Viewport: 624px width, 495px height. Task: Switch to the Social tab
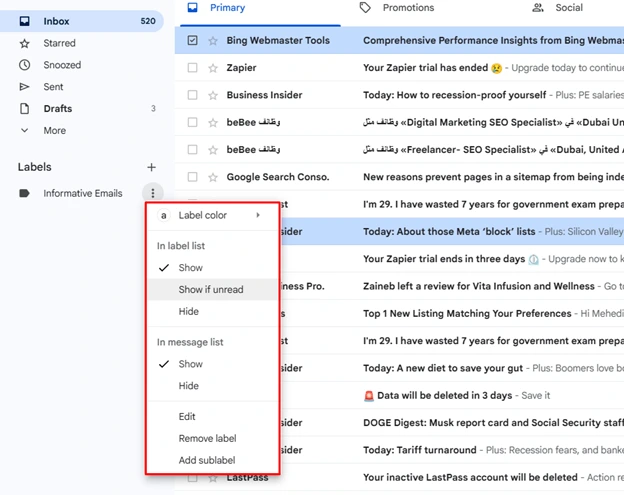569,8
